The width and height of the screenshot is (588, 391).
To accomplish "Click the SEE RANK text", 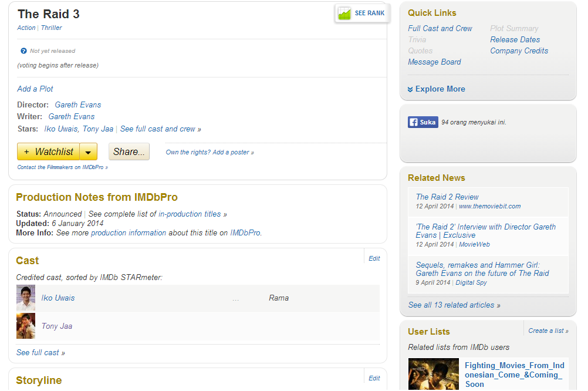I will click(x=370, y=13).
